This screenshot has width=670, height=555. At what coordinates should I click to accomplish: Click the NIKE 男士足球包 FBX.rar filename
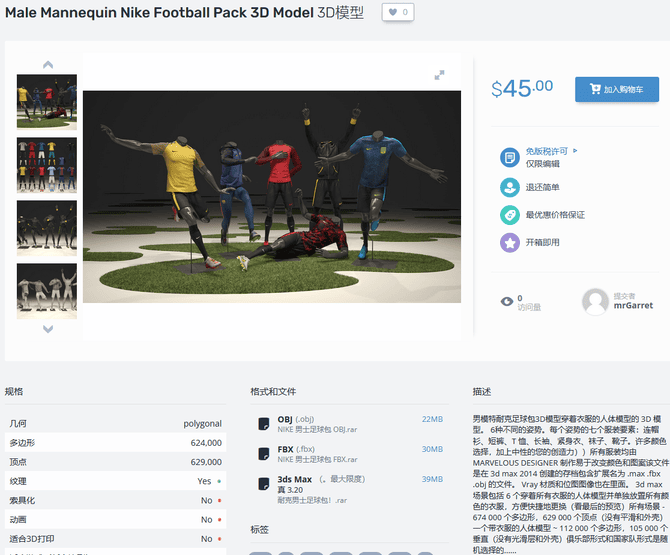click(x=317, y=459)
